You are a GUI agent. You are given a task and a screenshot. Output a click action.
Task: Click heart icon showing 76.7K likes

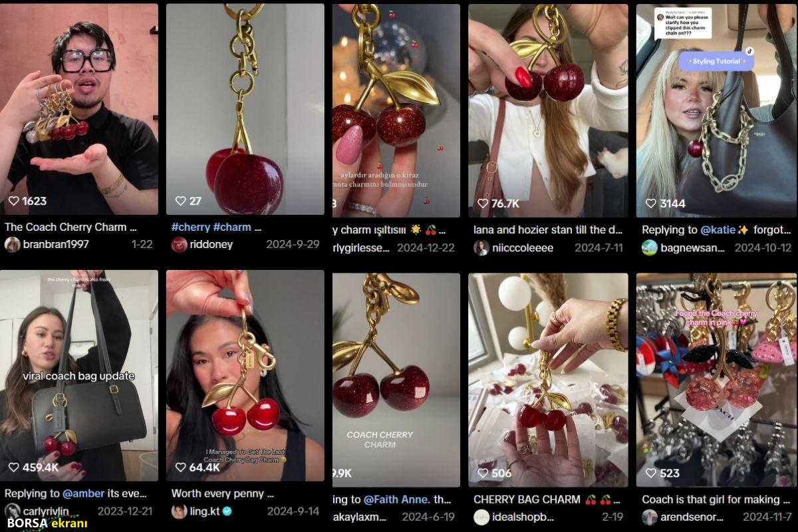(483, 203)
